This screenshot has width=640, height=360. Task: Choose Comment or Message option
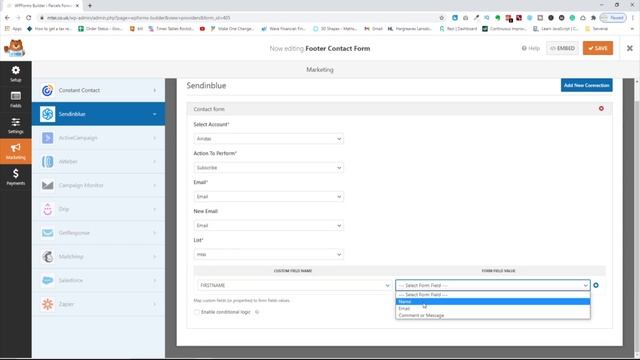point(493,316)
